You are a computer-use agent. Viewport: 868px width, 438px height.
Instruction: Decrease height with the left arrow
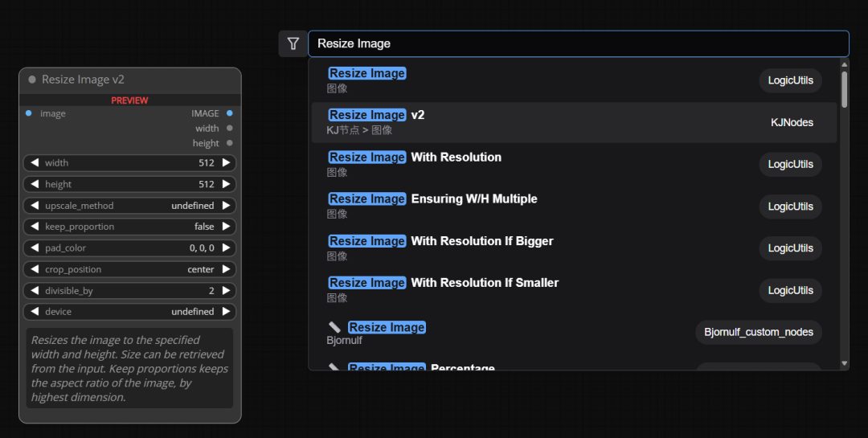point(35,184)
